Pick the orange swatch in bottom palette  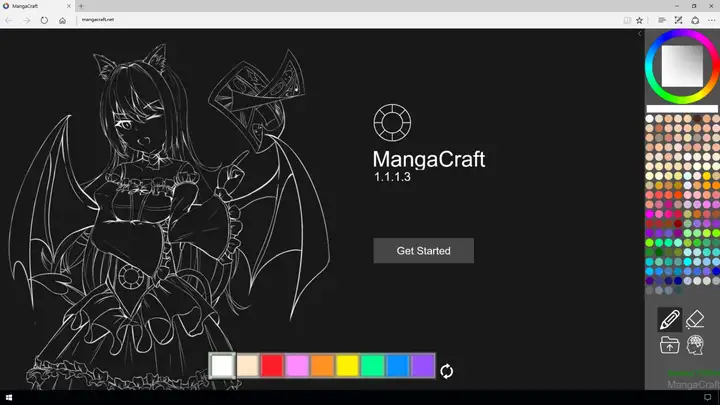click(322, 366)
